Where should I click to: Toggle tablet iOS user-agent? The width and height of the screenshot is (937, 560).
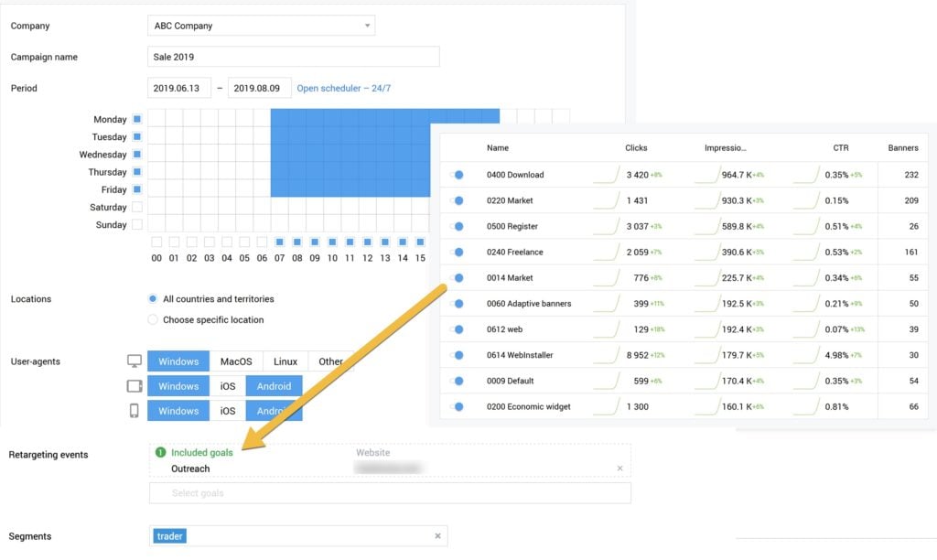click(228, 386)
